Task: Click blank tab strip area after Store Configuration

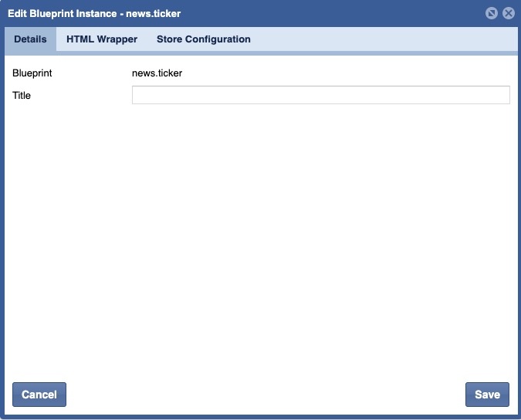Action: coord(386,39)
